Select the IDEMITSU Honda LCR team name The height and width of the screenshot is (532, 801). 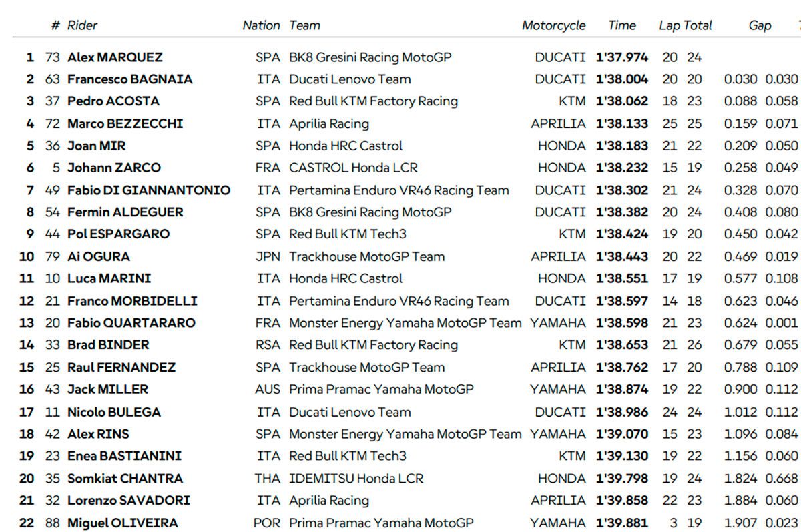[356, 478]
